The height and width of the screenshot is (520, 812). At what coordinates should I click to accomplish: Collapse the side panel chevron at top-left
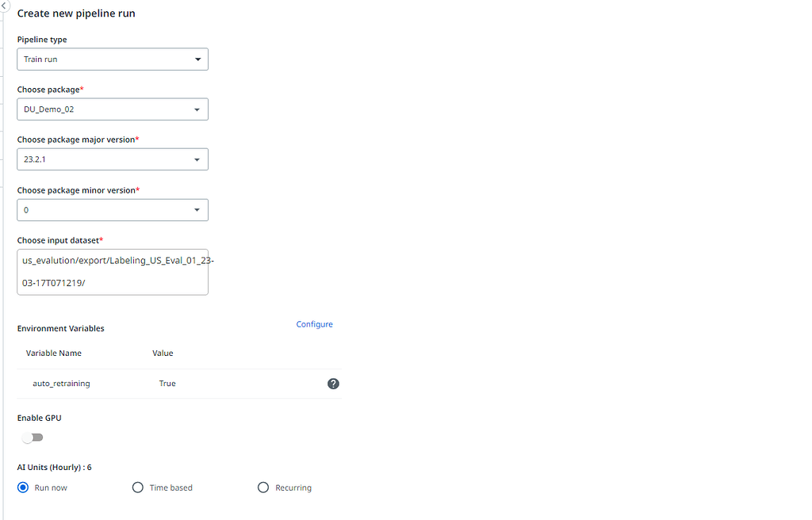tap(3, 6)
